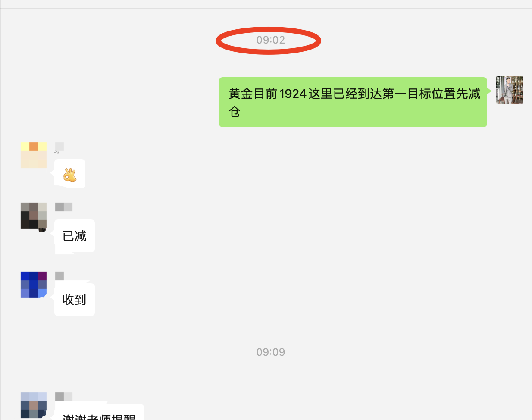Click the sender's avatar photo of man in suit
532x420 pixels.
[x=510, y=90]
